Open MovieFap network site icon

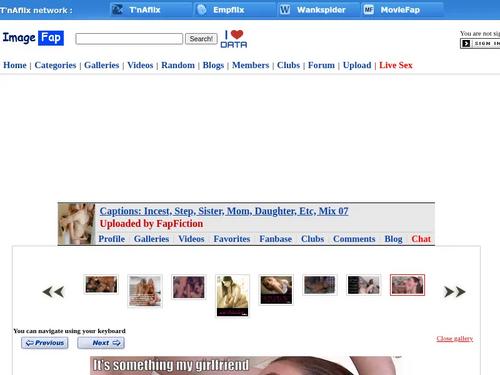[x=369, y=10]
